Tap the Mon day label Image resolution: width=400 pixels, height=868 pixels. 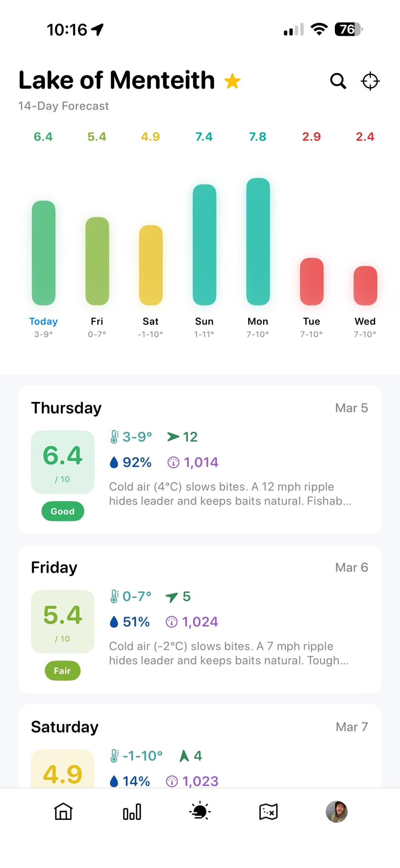pyautogui.click(x=258, y=321)
